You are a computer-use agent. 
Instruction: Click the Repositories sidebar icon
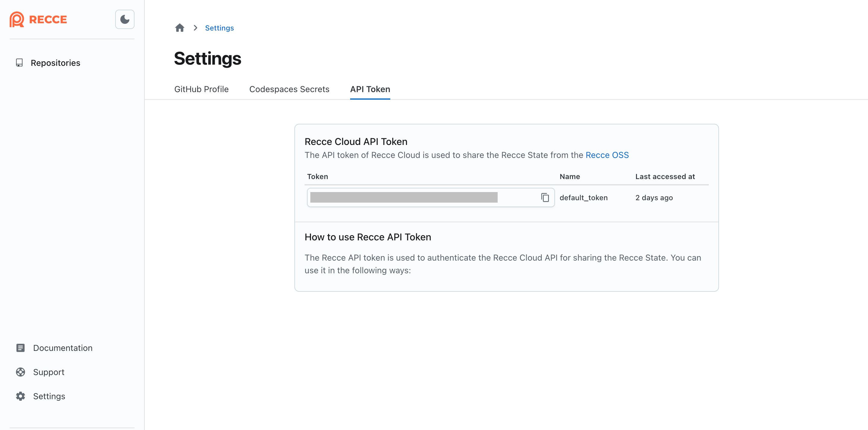pos(20,63)
